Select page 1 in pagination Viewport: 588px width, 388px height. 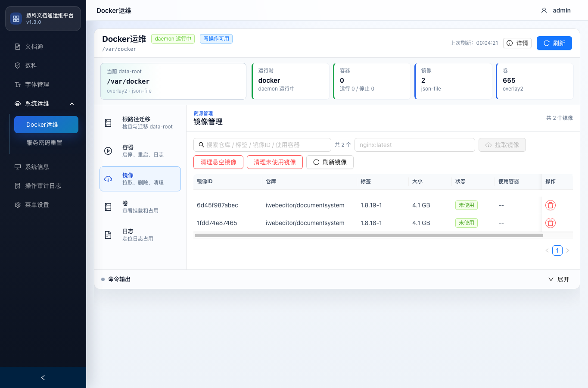pos(557,250)
